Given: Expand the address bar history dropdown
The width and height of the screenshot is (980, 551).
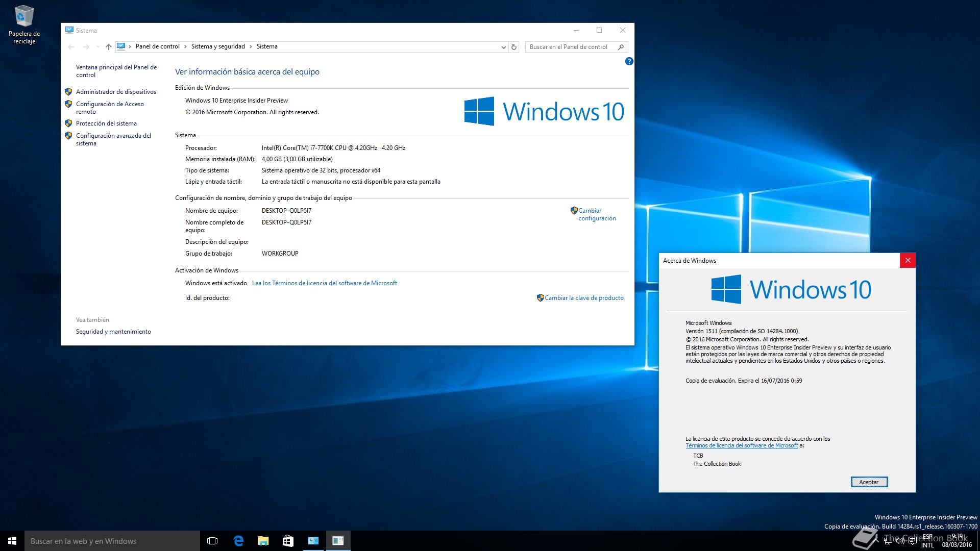Looking at the screenshot, I should [503, 47].
